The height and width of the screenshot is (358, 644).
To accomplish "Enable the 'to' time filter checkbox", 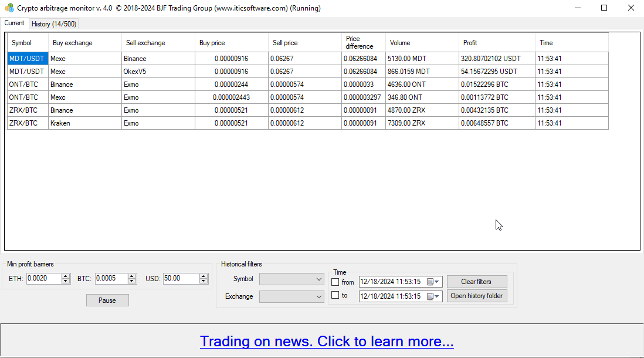I will click(x=335, y=295).
